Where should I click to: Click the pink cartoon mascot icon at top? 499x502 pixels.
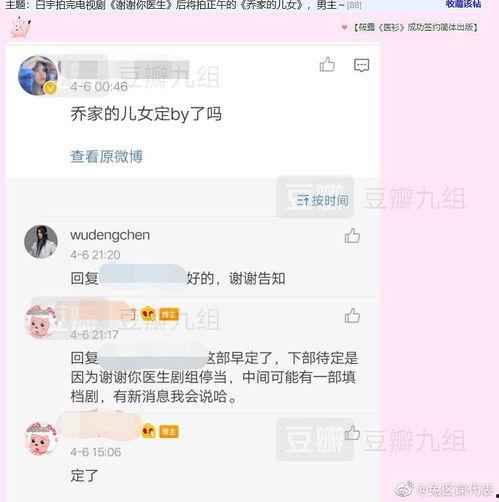(x=21, y=27)
